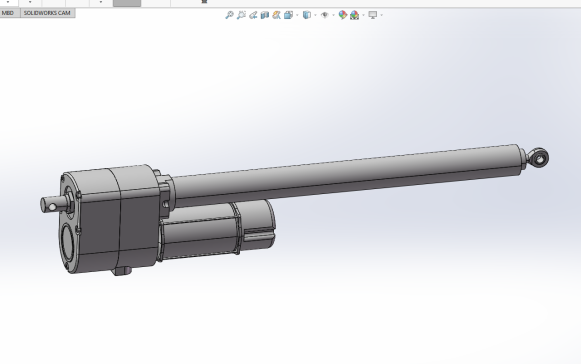Switch to the SOLIDWORKS CAM tab
Screen dimensions: 581x364
click(47, 13)
